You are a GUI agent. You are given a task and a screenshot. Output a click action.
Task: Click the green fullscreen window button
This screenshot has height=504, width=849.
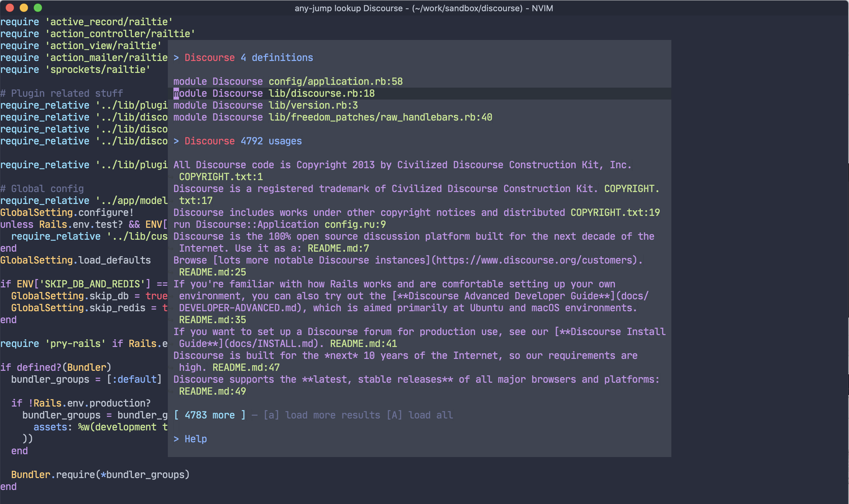click(38, 8)
